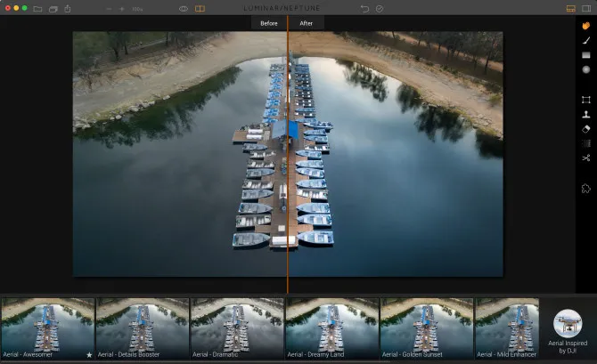The image size is (597, 364).
Task: Select the Eraser tool
Action: (x=586, y=129)
